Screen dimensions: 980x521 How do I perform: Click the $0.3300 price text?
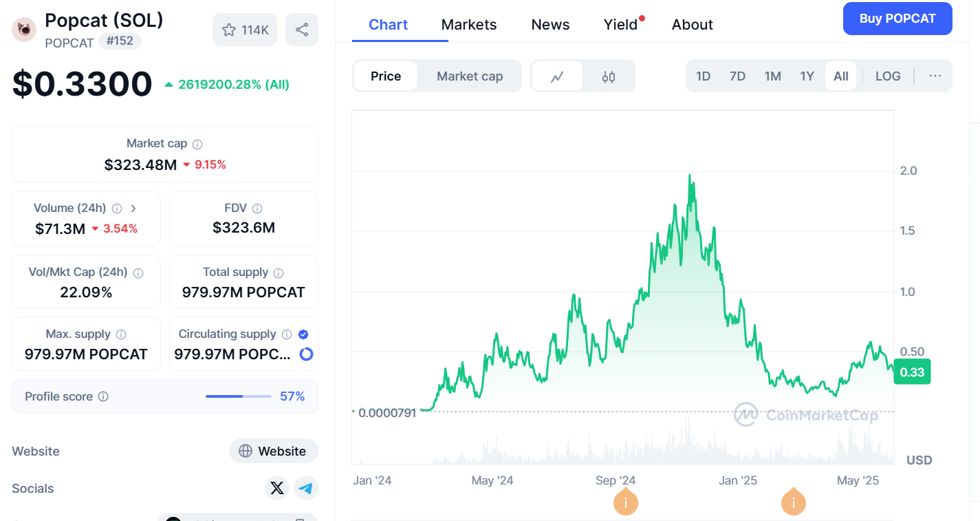pos(82,84)
